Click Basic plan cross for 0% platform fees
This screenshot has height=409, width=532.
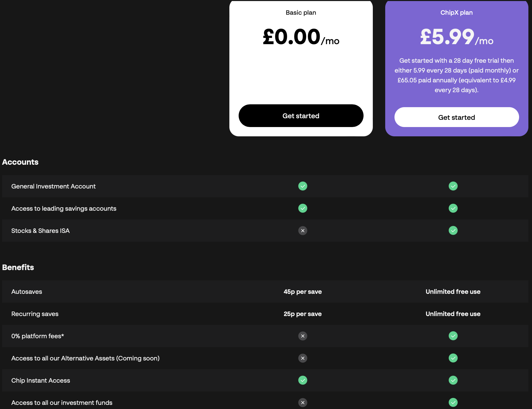[x=303, y=336]
